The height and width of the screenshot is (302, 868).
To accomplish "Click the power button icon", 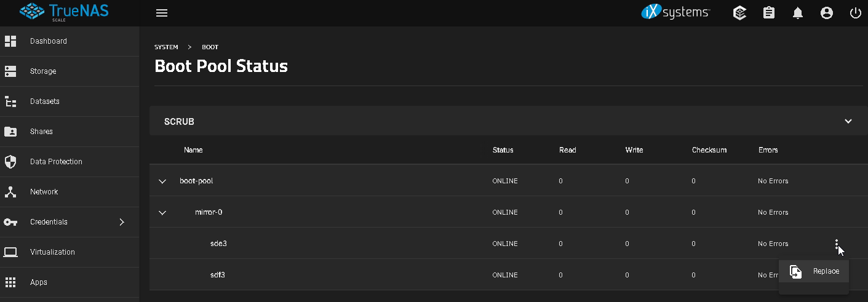I will point(855,13).
